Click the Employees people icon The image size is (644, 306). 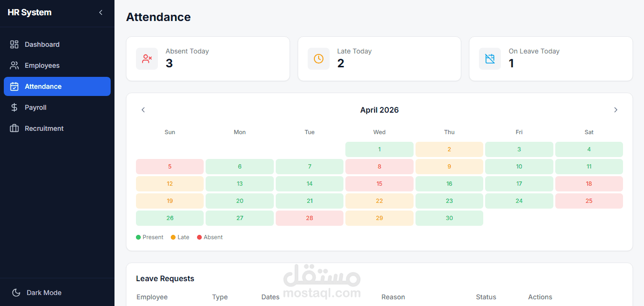14,65
